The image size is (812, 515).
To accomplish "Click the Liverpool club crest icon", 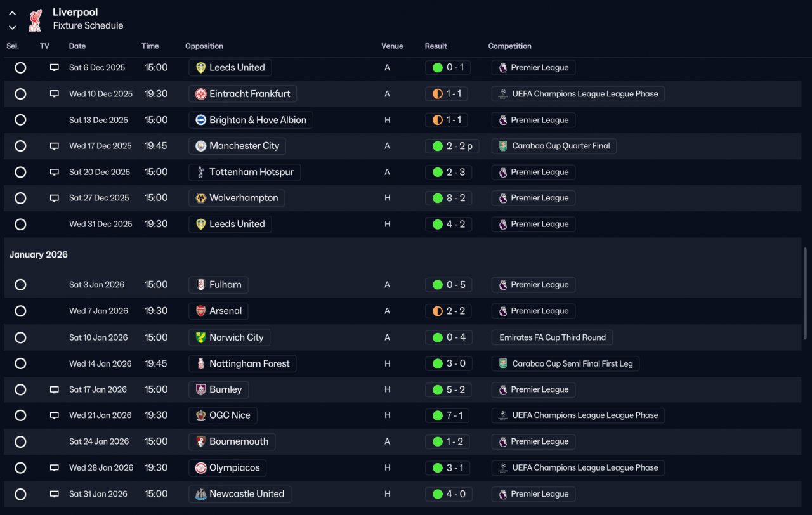I will pos(35,20).
